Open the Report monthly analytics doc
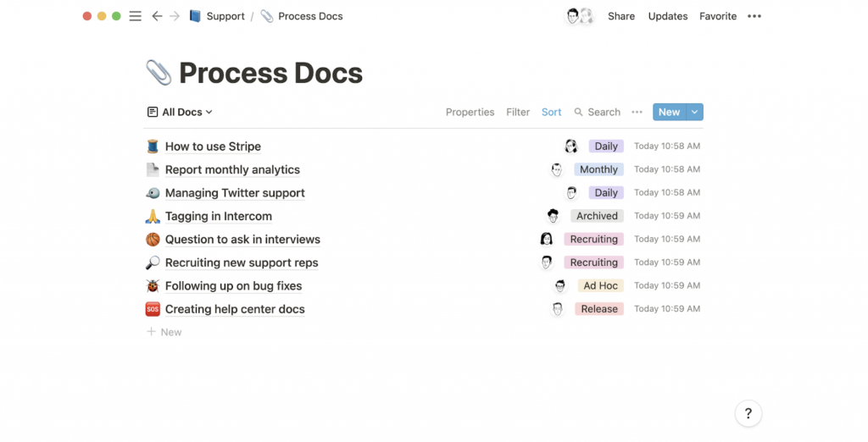Image resolution: width=868 pixels, height=442 pixels. point(232,169)
